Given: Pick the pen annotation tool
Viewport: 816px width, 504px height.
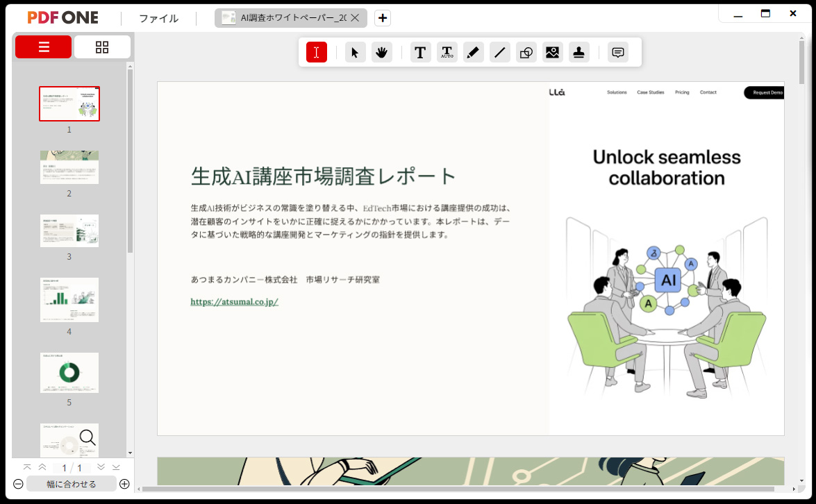Looking at the screenshot, I should coord(473,52).
